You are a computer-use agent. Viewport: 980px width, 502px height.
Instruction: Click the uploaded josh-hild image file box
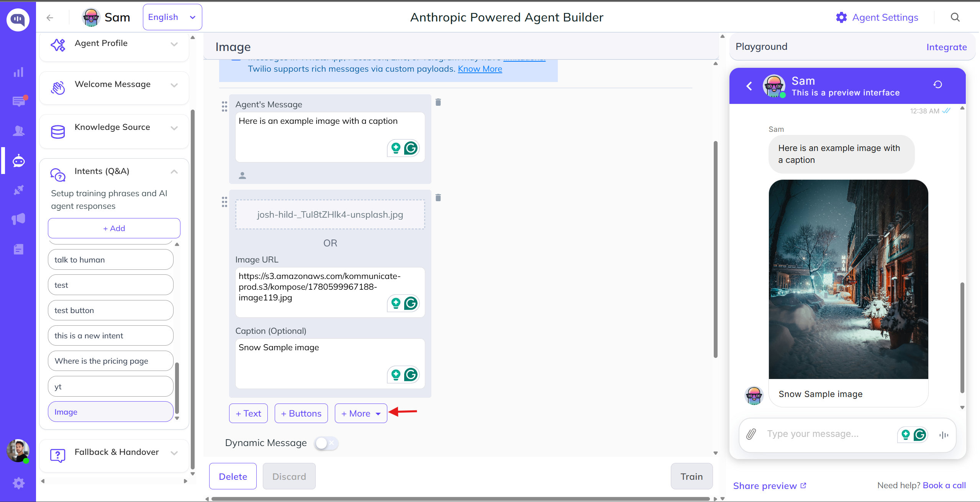[330, 215]
